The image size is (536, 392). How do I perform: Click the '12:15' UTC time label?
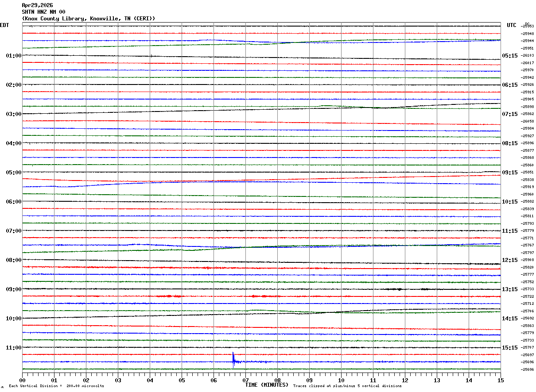click(x=510, y=260)
